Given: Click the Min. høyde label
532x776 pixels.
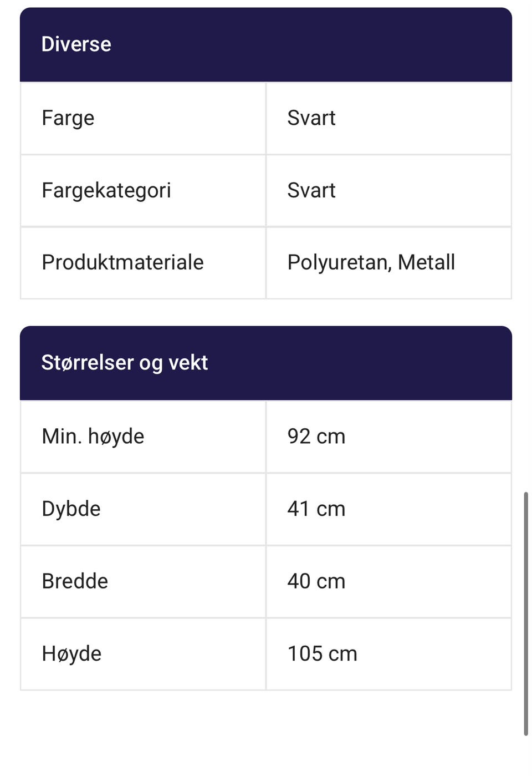Looking at the screenshot, I should [93, 437].
